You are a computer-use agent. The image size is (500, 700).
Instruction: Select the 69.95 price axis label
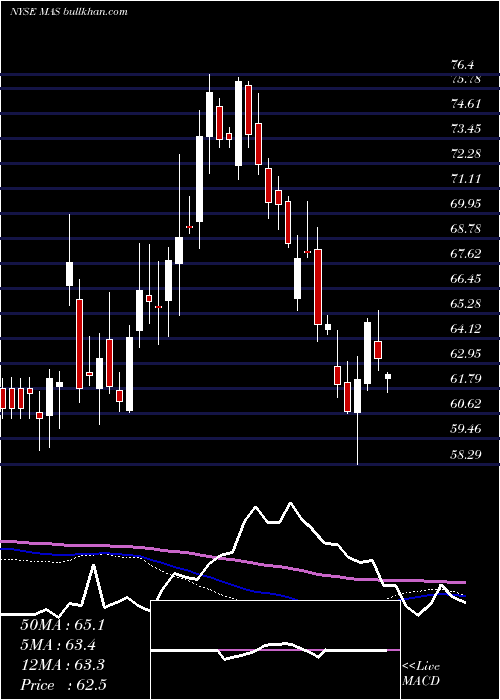(x=467, y=204)
